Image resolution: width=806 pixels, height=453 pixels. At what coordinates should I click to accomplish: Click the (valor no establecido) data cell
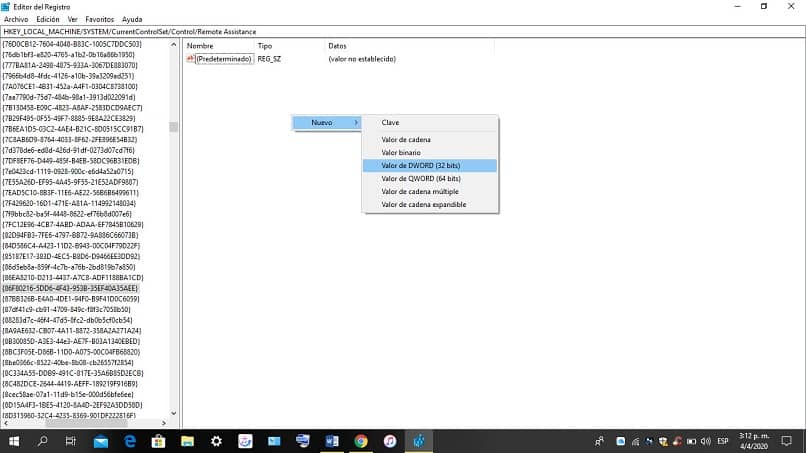click(362, 59)
